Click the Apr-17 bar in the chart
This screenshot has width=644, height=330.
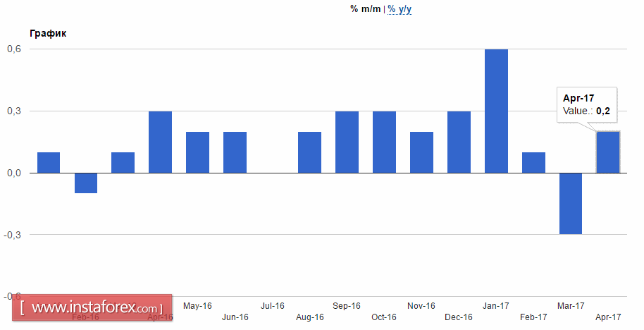608,152
